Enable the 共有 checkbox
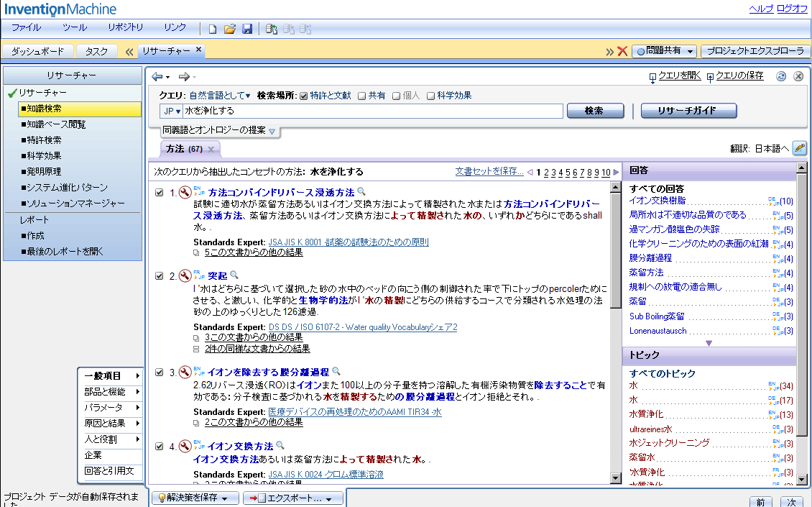812x507 pixels. point(362,96)
